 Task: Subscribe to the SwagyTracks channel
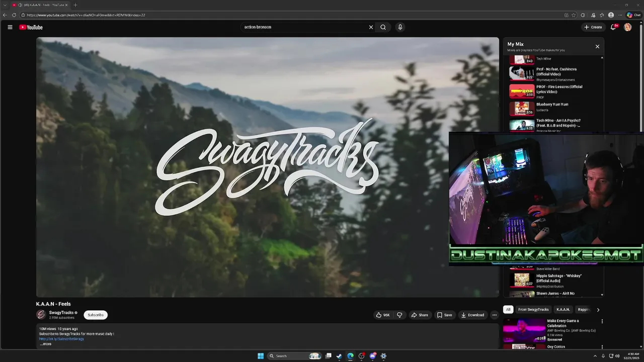click(x=96, y=315)
